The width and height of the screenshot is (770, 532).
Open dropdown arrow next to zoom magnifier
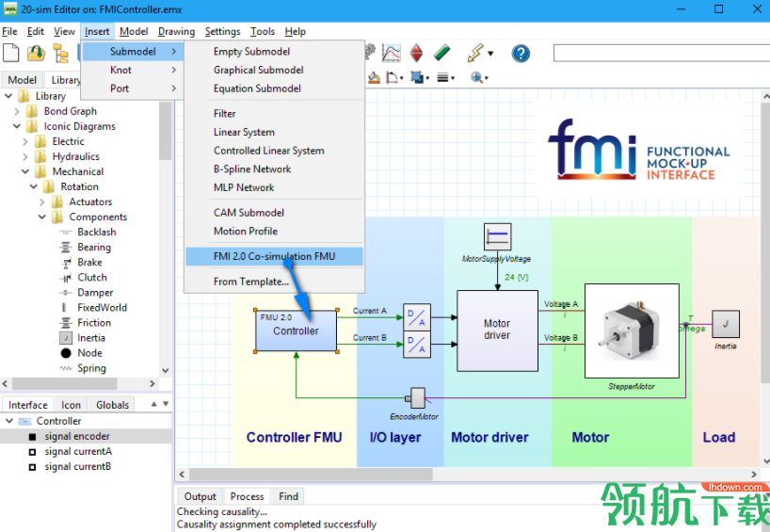point(486,78)
